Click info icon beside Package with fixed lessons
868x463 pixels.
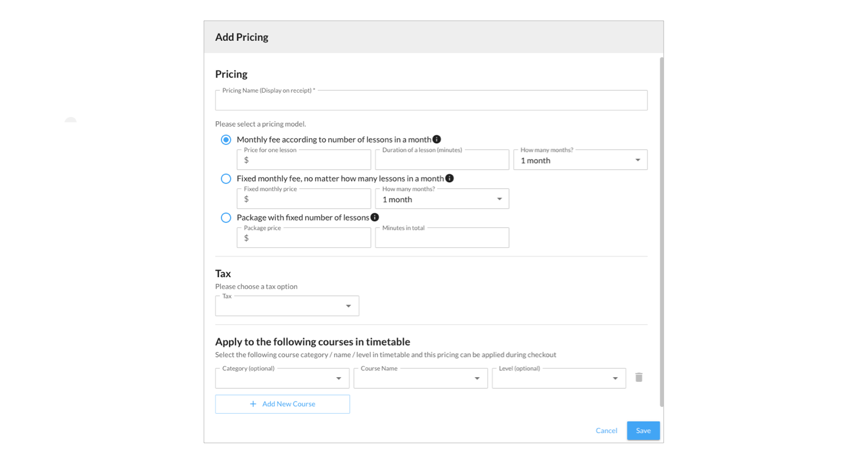pyautogui.click(x=375, y=217)
